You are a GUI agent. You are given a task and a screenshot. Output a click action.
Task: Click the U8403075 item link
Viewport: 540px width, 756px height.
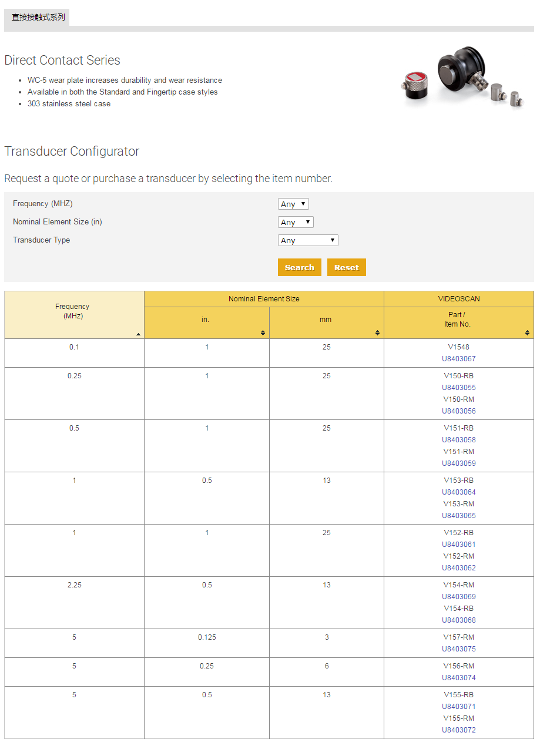(458, 649)
